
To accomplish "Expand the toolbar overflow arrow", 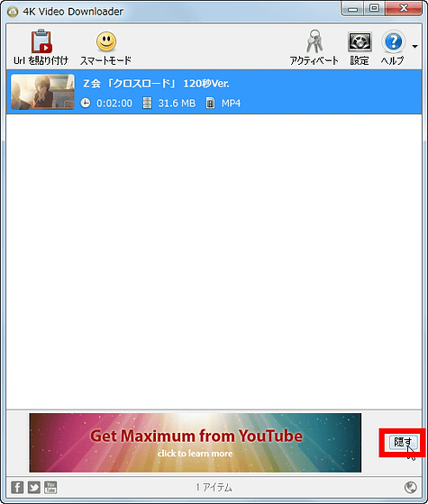I will pyautogui.click(x=414, y=47).
